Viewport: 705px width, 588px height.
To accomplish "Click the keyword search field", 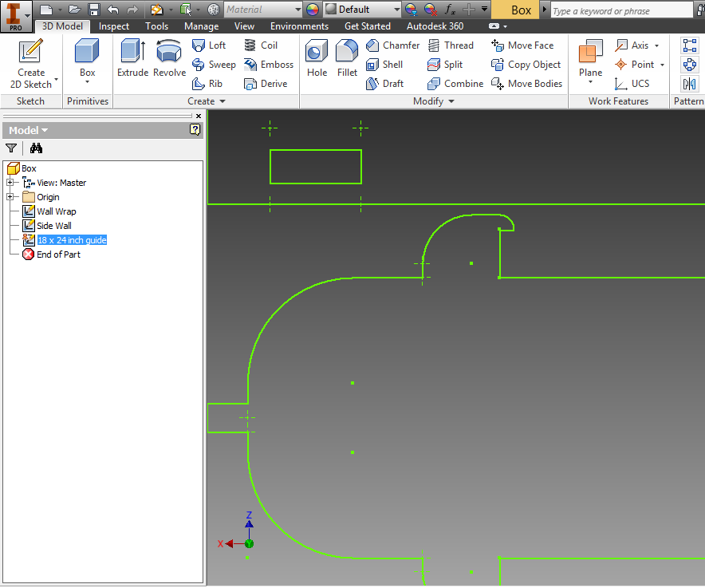I will 622,10.
